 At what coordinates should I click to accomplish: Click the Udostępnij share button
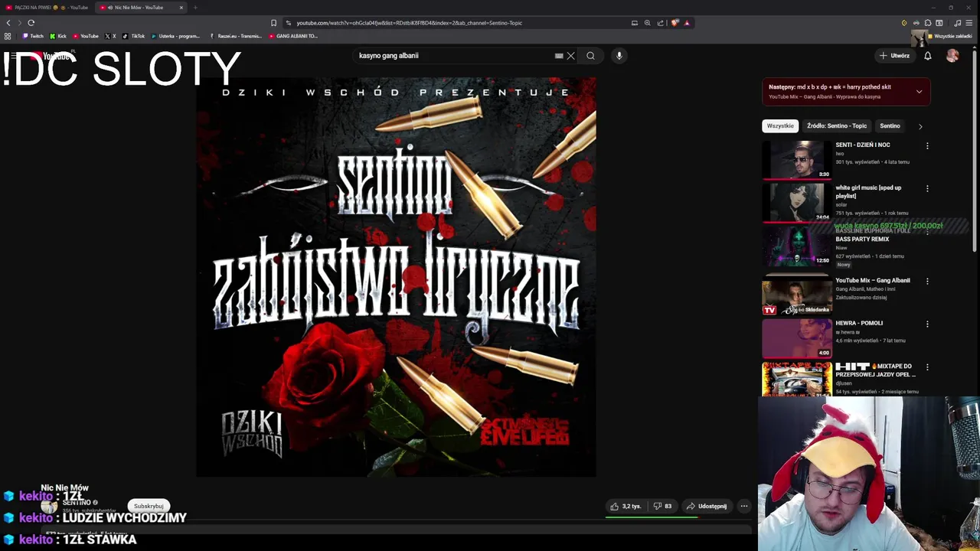pos(707,506)
